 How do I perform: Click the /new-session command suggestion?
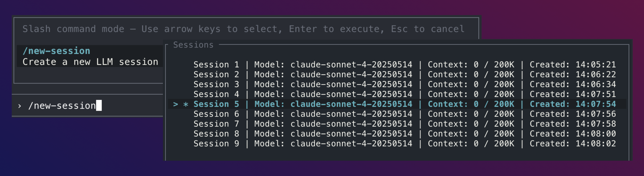click(x=57, y=51)
